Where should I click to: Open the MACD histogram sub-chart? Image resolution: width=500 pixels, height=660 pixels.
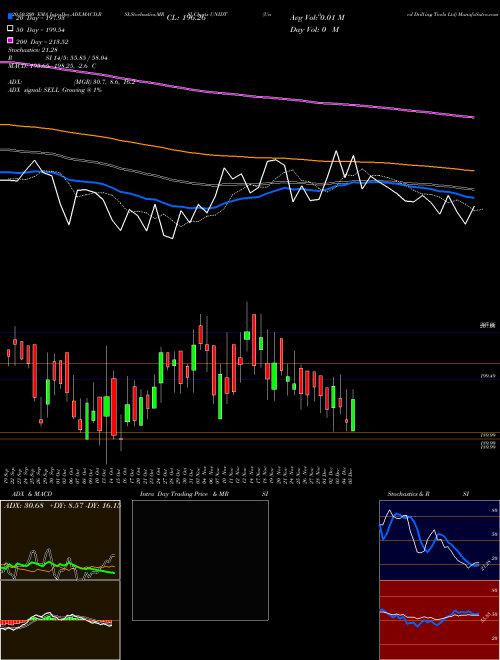coord(60,620)
